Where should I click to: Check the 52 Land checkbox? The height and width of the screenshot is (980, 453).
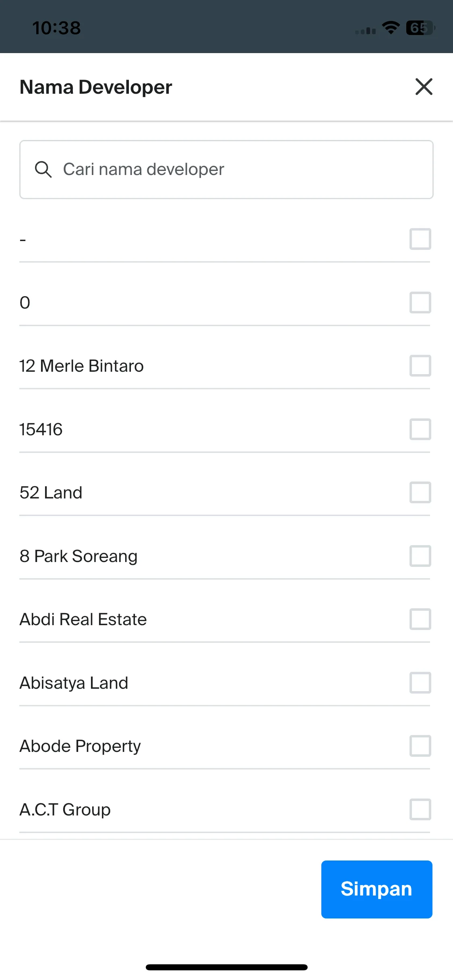point(420,492)
